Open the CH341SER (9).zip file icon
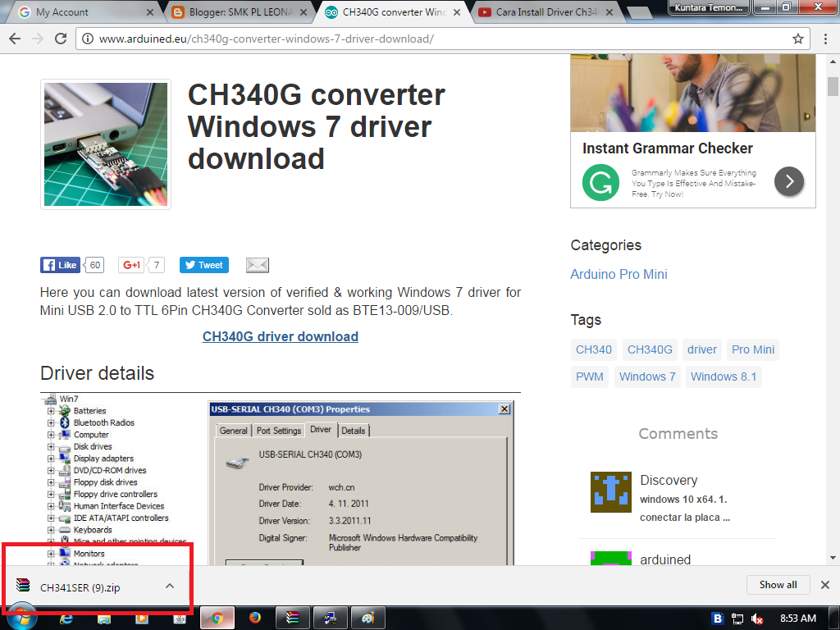 pyautogui.click(x=23, y=585)
